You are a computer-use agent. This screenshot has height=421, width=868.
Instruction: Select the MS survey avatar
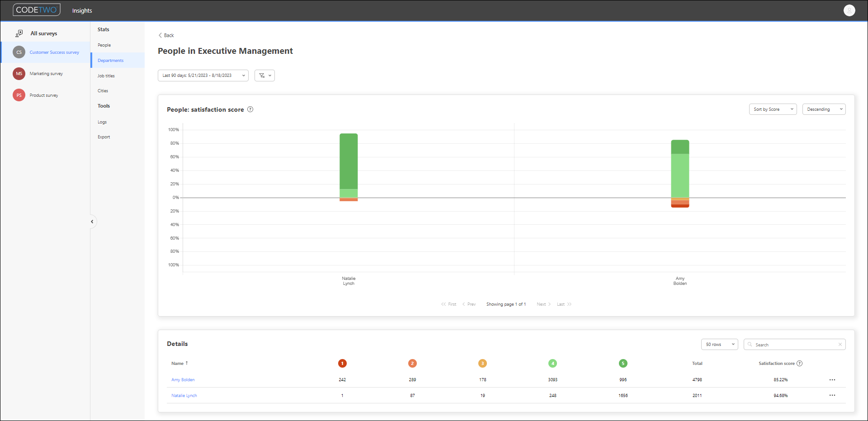(19, 74)
